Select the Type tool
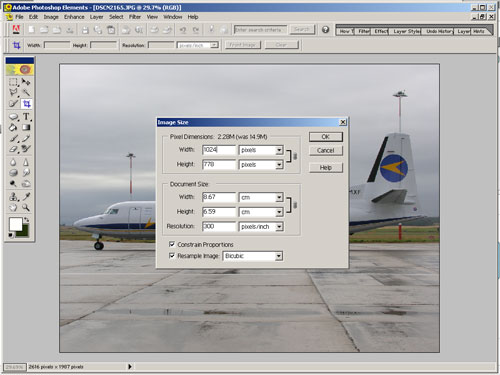 pos(26,117)
